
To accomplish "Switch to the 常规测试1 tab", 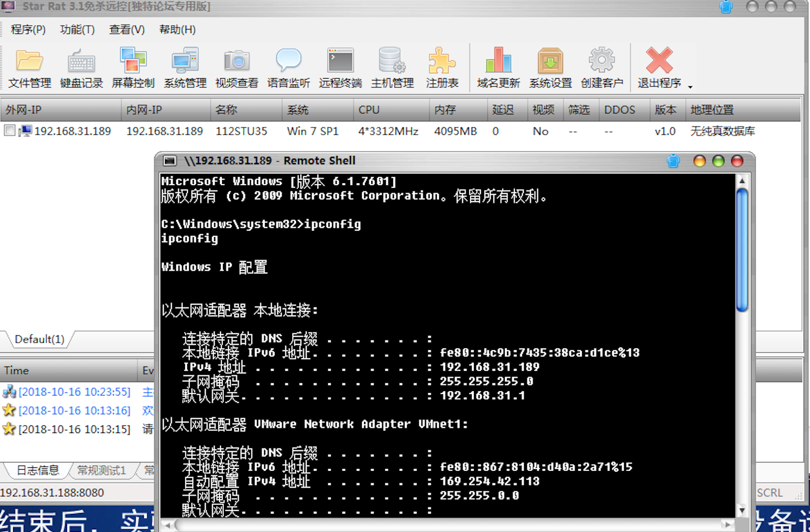I will point(102,470).
